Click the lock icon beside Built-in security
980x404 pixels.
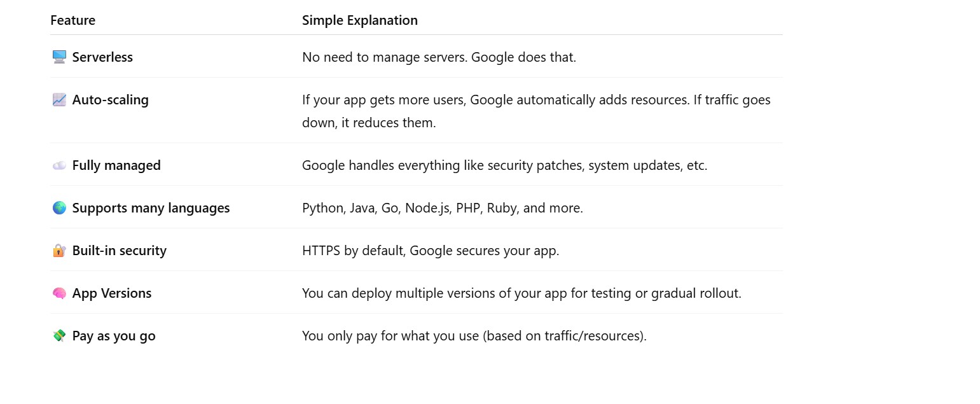(x=59, y=251)
